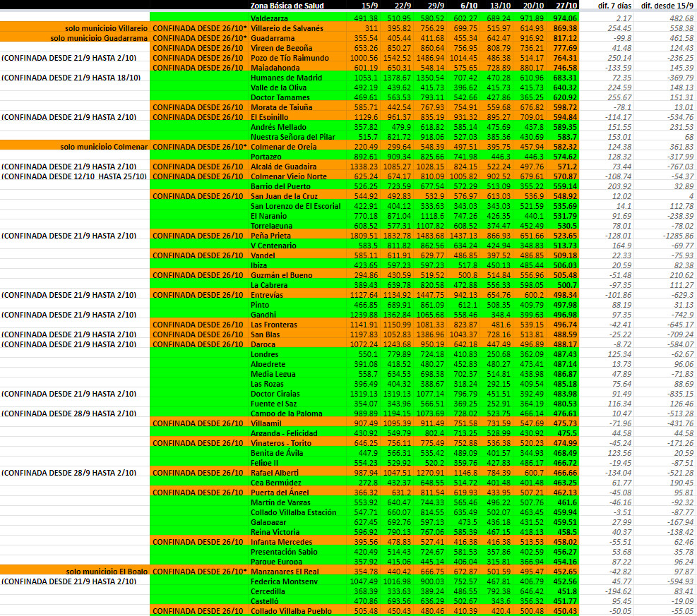Screen dimensions: 697x616
Task: Click the "Humanes de Madrid" zone name
Action: 286,78
